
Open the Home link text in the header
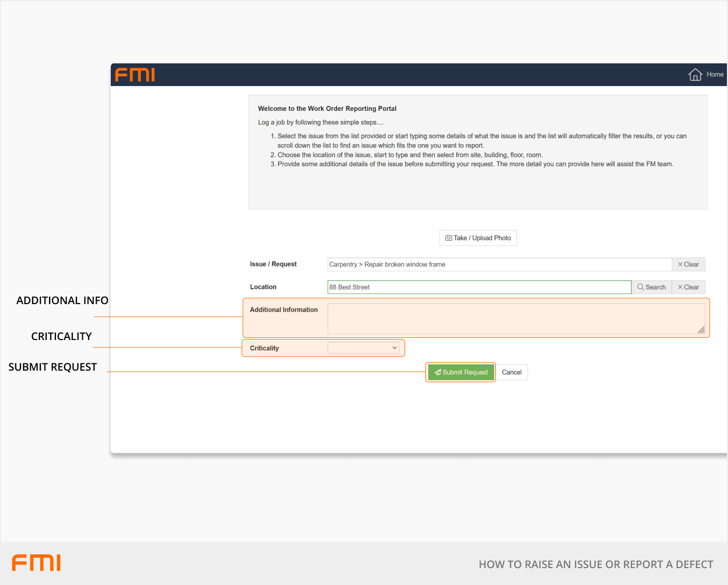pos(715,74)
